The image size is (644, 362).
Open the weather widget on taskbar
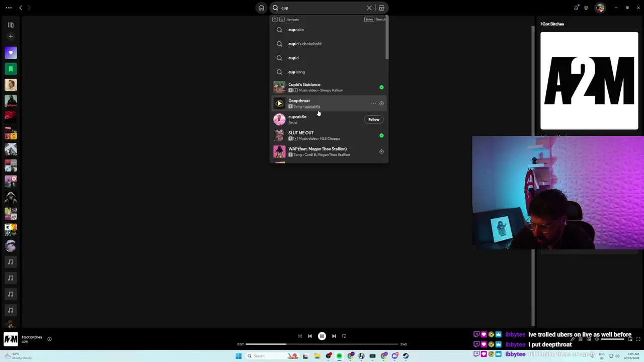pos(19,356)
